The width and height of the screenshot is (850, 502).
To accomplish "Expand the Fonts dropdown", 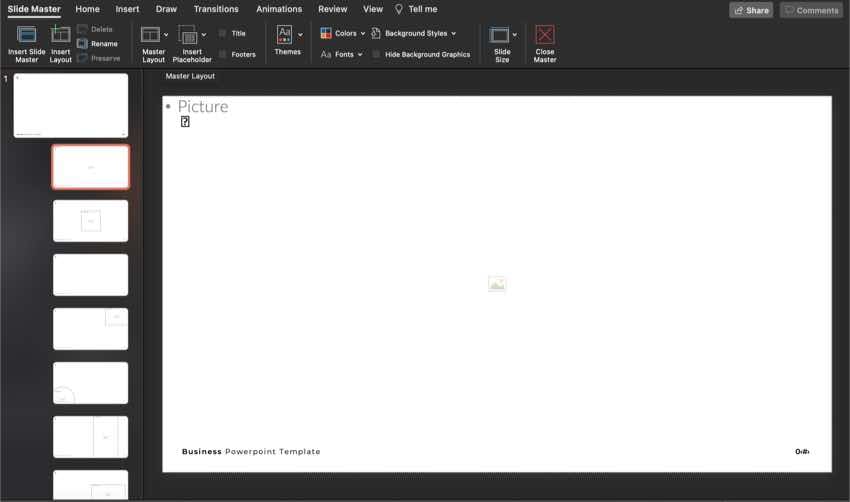I will [x=342, y=54].
